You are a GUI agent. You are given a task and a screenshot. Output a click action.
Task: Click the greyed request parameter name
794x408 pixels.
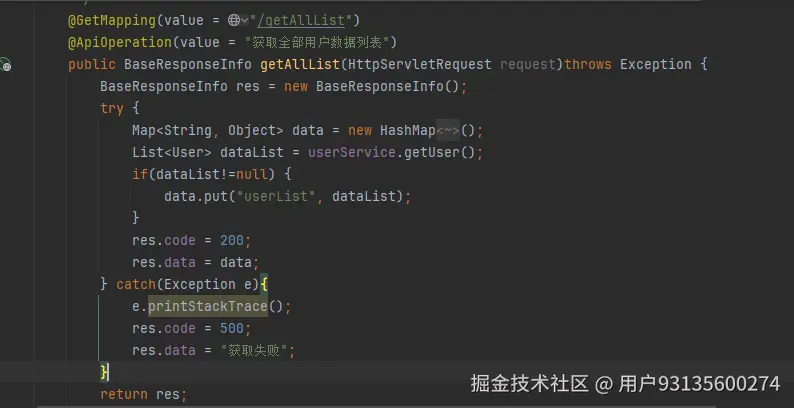(x=528, y=64)
